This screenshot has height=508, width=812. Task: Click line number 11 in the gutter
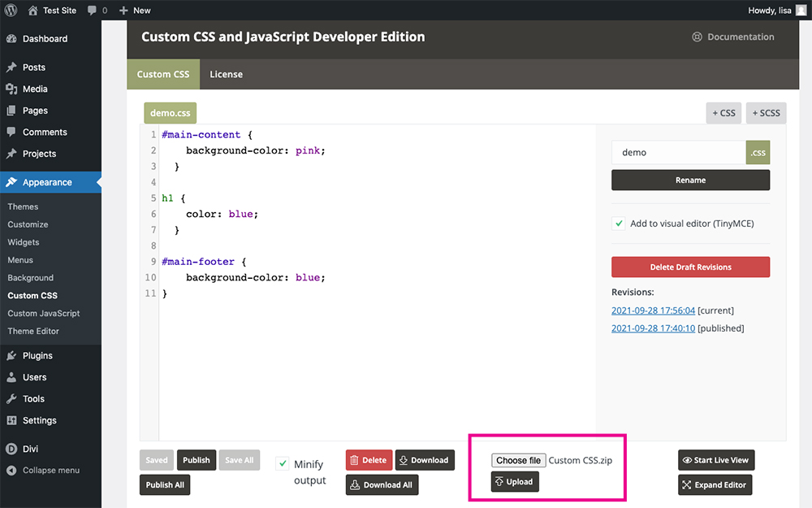pos(150,293)
